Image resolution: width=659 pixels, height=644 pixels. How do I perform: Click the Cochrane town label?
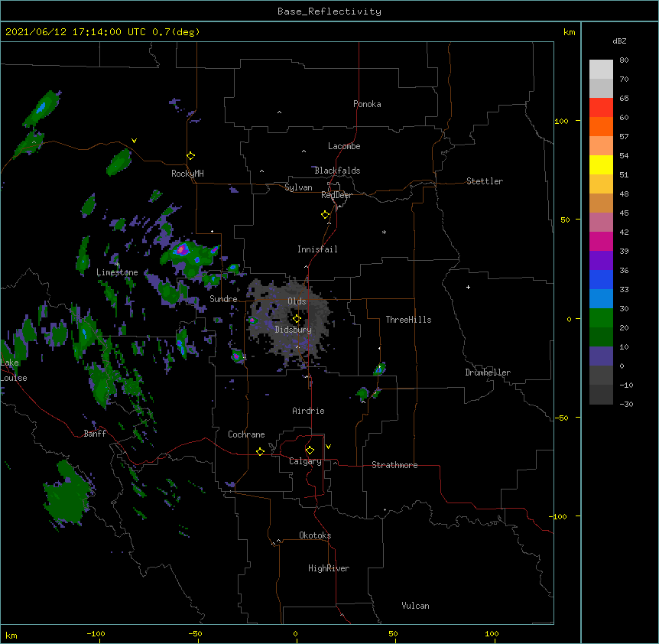(x=246, y=434)
